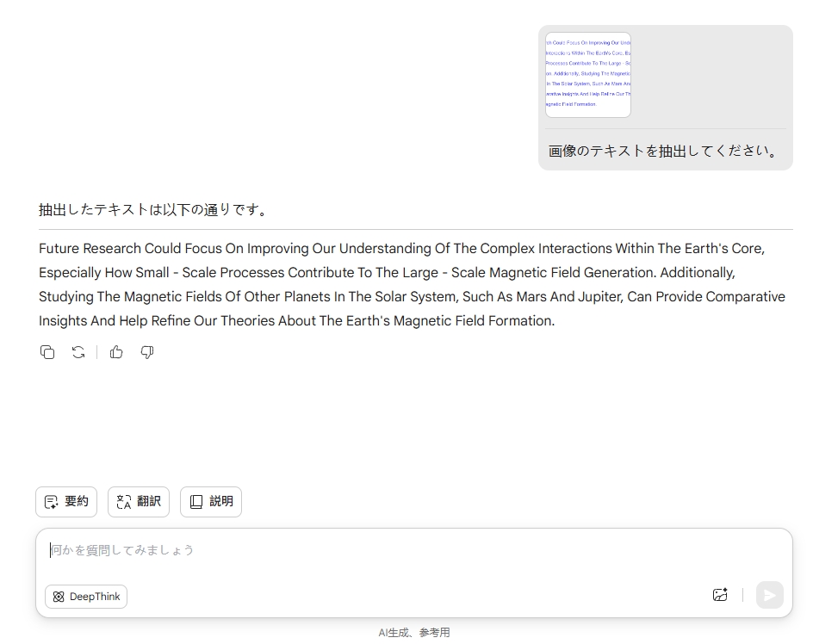The image size is (813, 644).
Task: Toggle DeepThink mode on
Action: click(x=86, y=597)
